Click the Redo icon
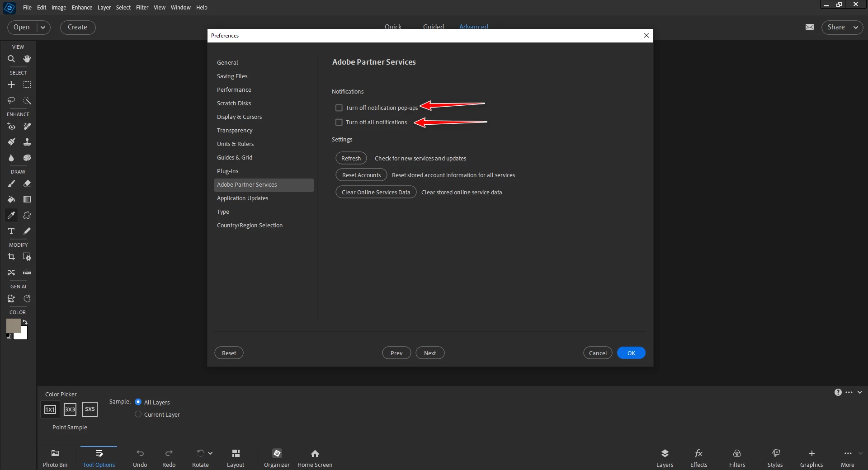 (169, 453)
